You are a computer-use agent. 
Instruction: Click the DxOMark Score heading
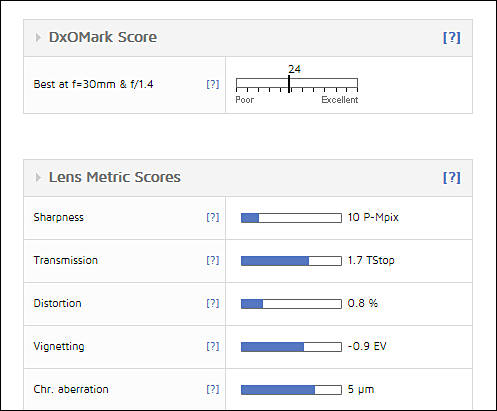coord(103,37)
